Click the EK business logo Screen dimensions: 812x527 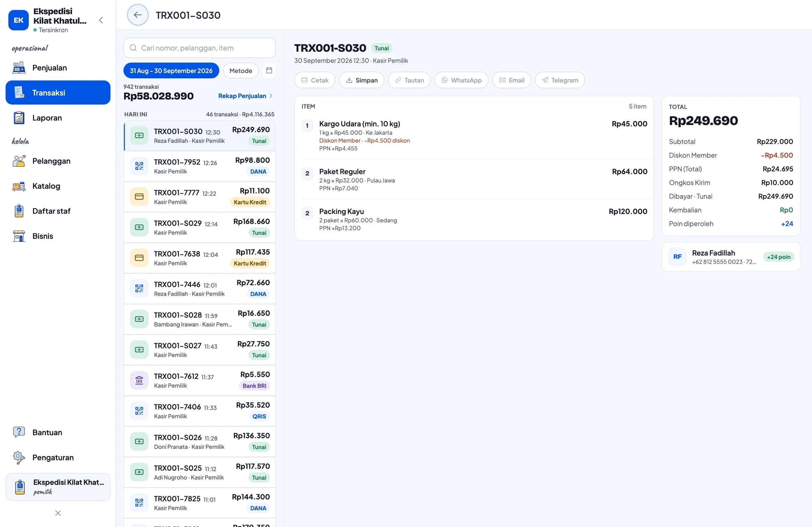18,20
